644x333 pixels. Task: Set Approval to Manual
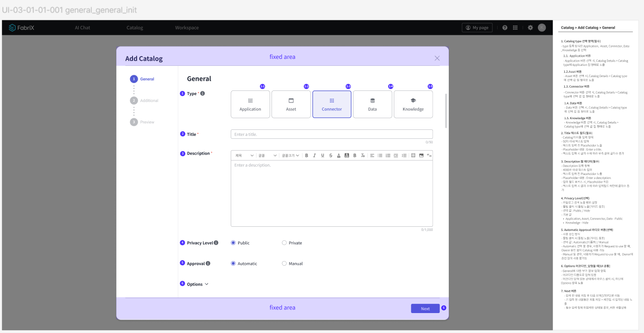click(284, 263)
